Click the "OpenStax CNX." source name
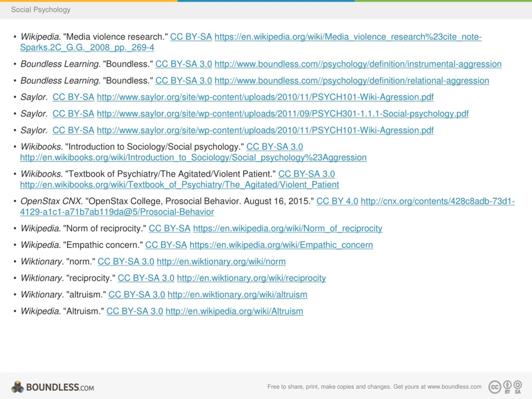This screenshot has width=532, height=399. click(x=52, y=201)
